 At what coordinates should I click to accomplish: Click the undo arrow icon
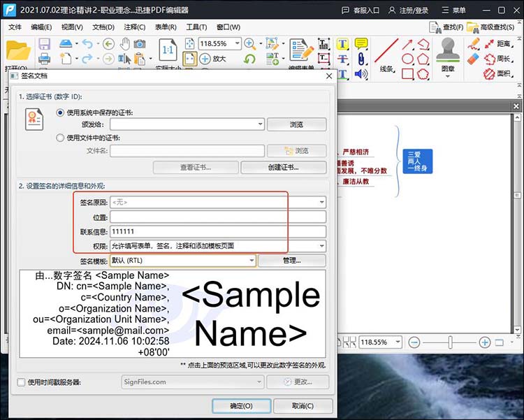click(87, 43)
